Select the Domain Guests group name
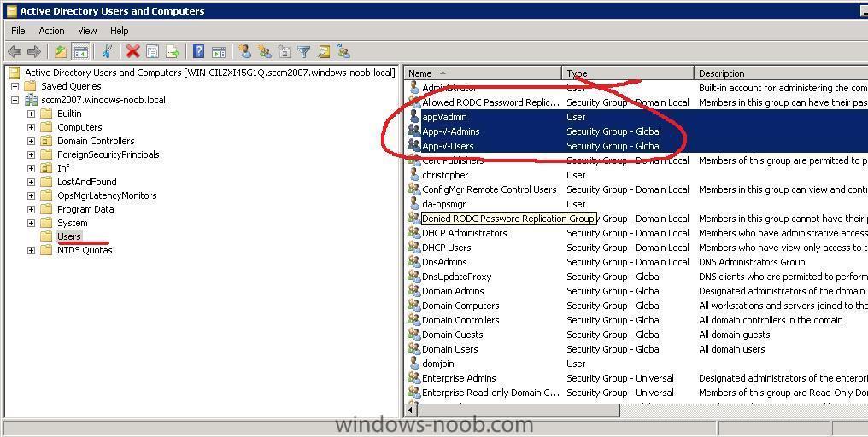Viewport: 868px width, 437px height. pyautogui.click(x=452, y=335)
